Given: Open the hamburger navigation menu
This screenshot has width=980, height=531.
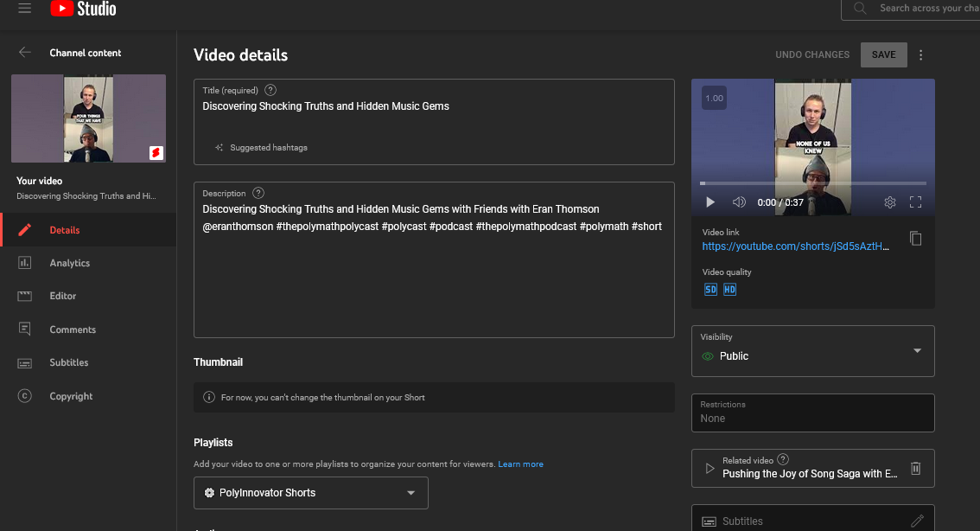Looking at the screenshot, I should pyautogui.click(x=24, y=9).
